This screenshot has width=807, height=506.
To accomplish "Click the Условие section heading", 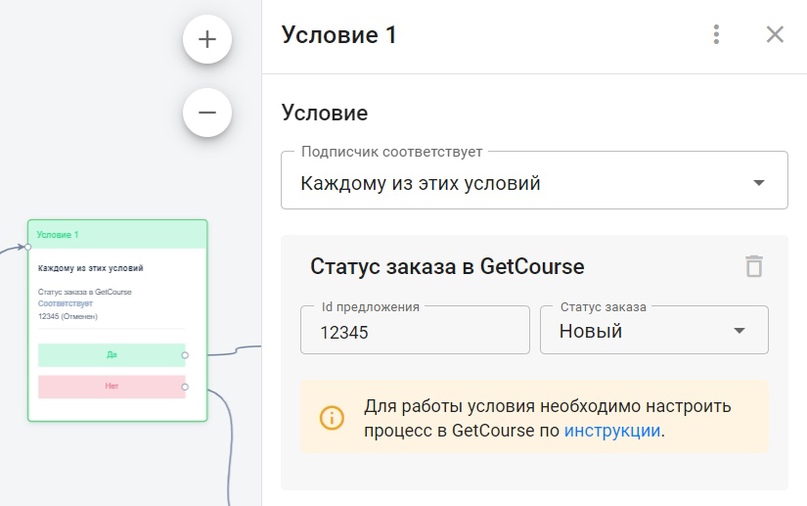I will coord(325,113).
